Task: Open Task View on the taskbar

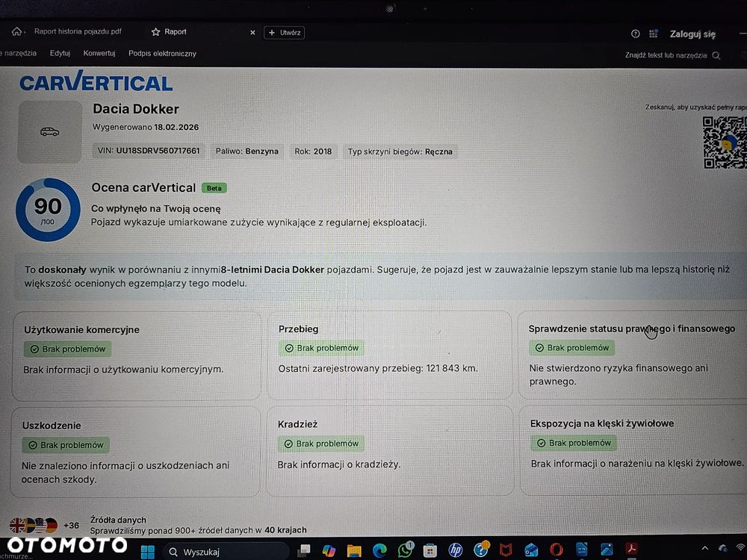Action: click(x=303, y=551)
